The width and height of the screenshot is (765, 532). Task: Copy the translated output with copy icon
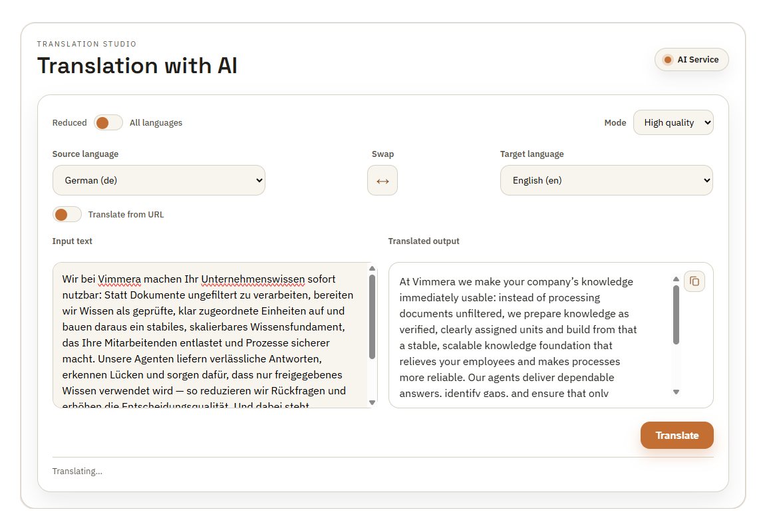tap(694, 281)
